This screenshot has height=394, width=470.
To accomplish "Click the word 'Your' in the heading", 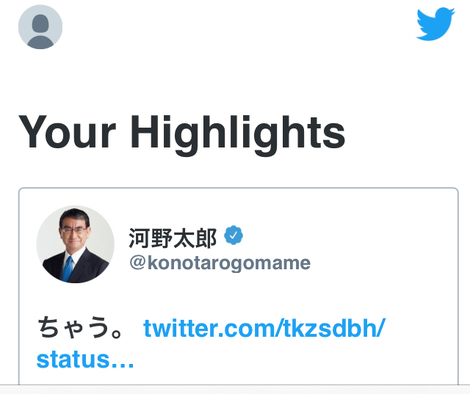I will coord(67,131).
